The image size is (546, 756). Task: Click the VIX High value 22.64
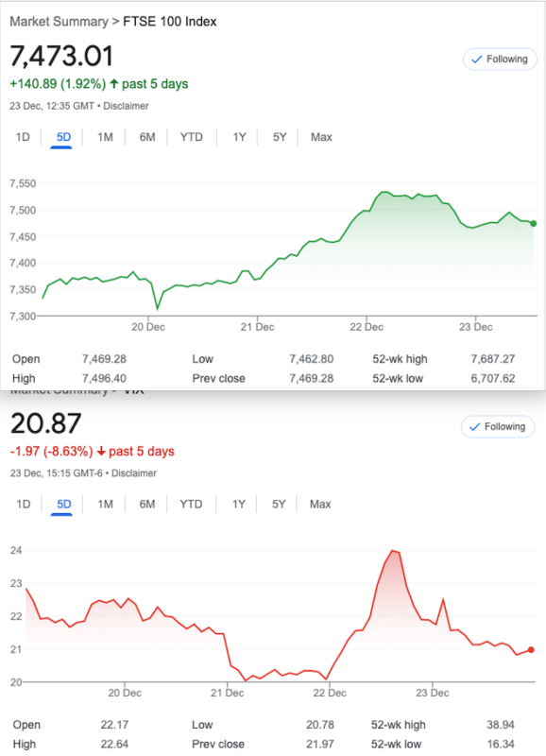pyautogui.click(x=114, y=744)
